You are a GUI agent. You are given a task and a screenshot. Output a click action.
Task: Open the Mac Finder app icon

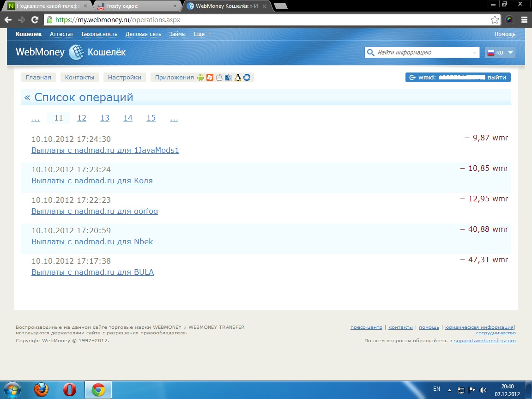[228, 78]
